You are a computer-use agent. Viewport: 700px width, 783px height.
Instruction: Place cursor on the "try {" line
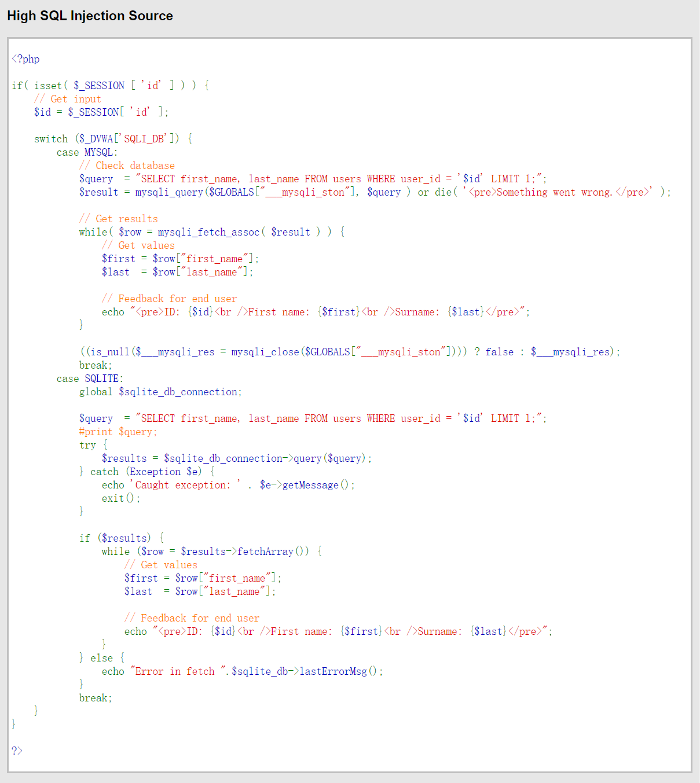(x=93, y=445)
